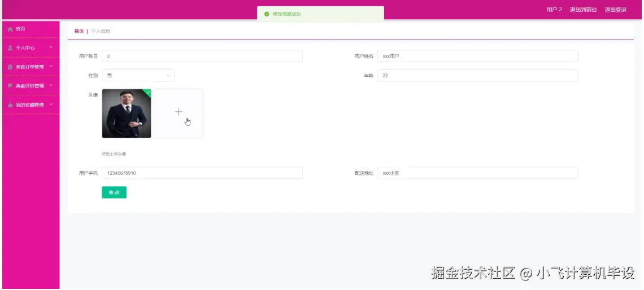The height and width of the screenshot is (290, 644).
Task: Focus the 用户姓名 input field
Action: tap(478, 56)
